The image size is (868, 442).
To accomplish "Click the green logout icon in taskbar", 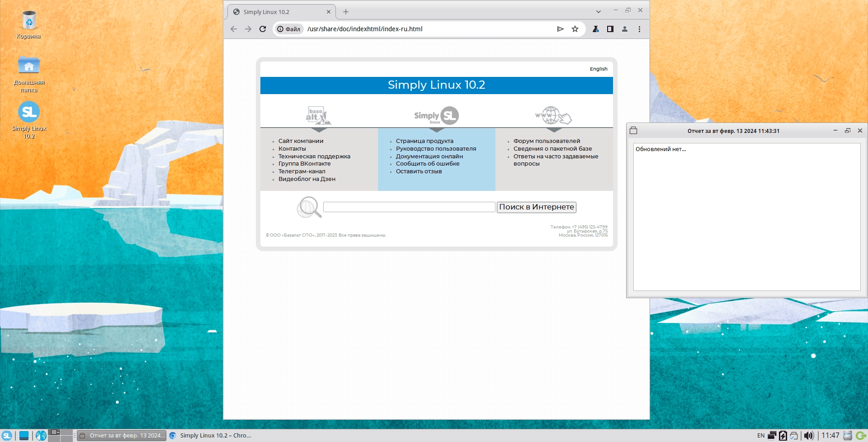I will pyautogui.click(x=861, y=436).
